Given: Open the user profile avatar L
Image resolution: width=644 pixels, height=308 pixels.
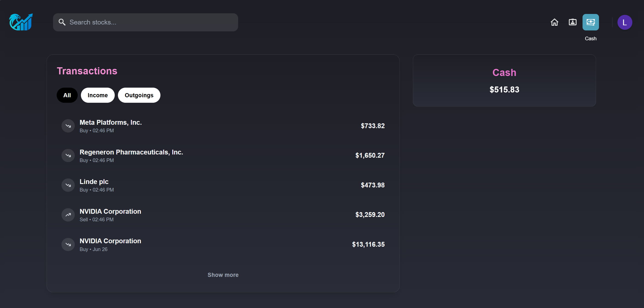Looking at the screenshot, I should point(625,22).
